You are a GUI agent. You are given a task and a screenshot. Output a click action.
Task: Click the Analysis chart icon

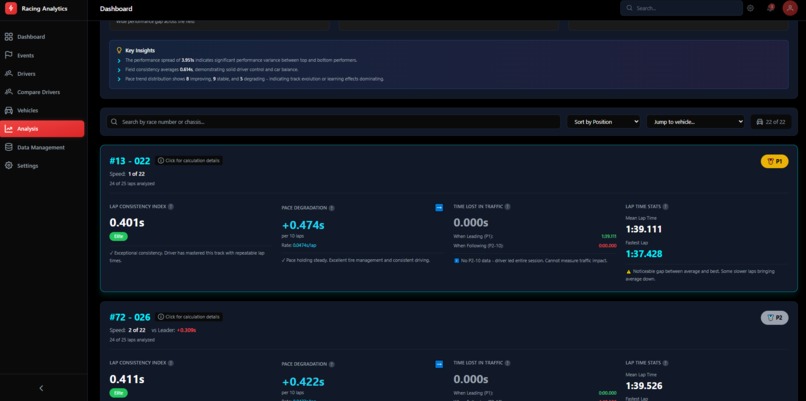coord(8,129)
